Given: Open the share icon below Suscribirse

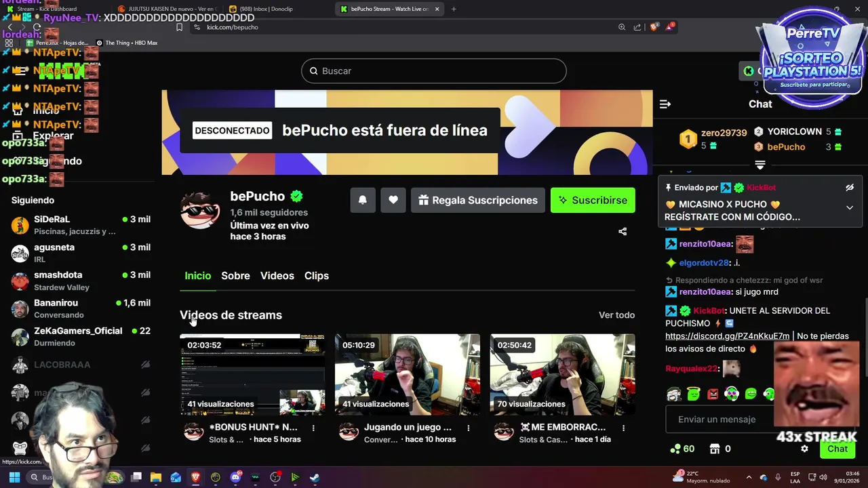Looking at the screenshot, I should coord(623,232).
